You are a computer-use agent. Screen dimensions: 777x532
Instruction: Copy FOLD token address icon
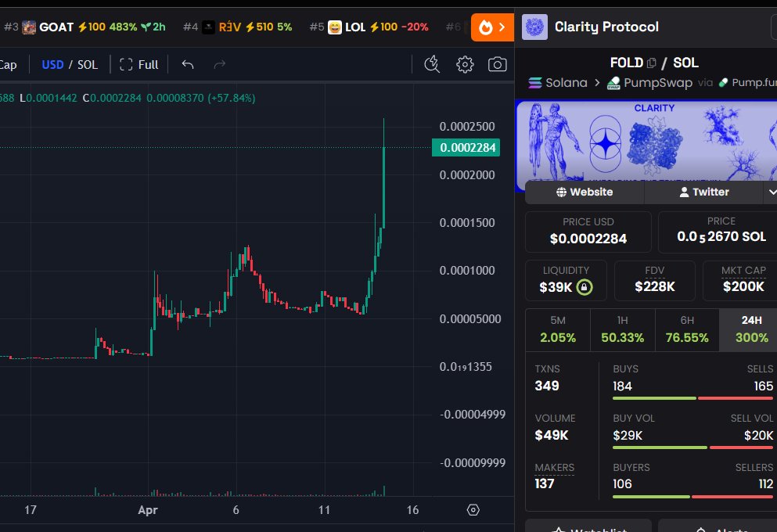652,63
